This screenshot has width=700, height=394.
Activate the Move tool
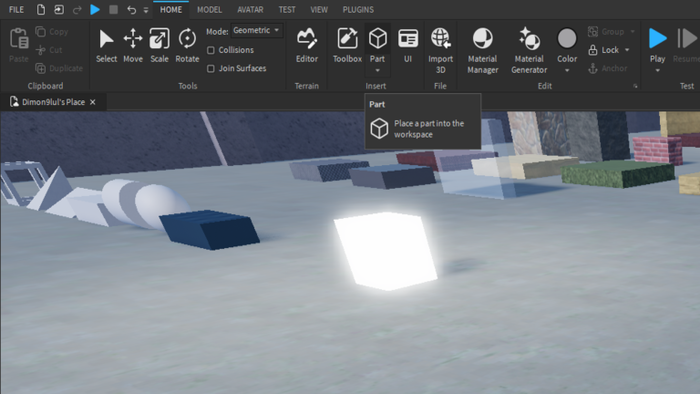pos(133,45)
